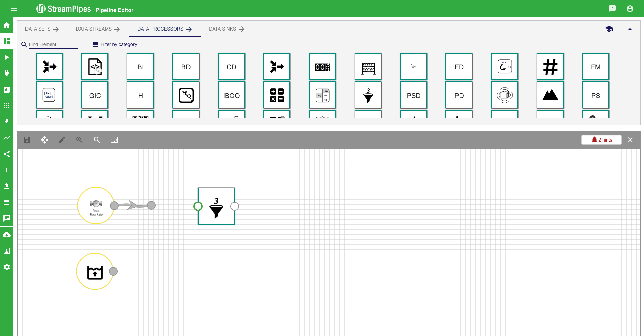Switch to the Data Sinks tab

(x=226, y=29)
